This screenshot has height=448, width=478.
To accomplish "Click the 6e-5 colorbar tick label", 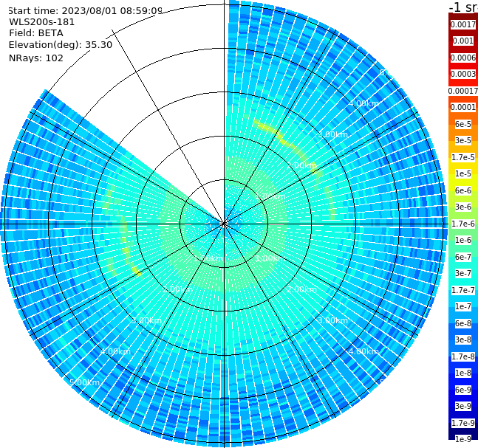I will coord(463,124).
